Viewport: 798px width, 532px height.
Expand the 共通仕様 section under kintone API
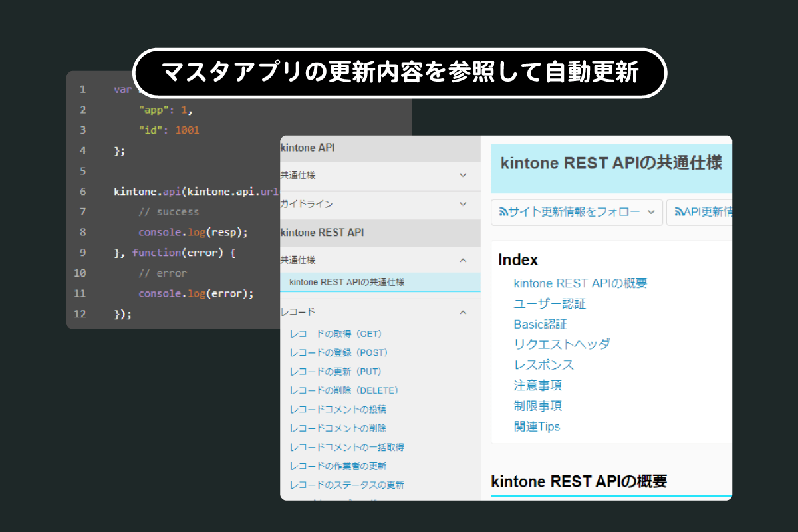[380, 176]
